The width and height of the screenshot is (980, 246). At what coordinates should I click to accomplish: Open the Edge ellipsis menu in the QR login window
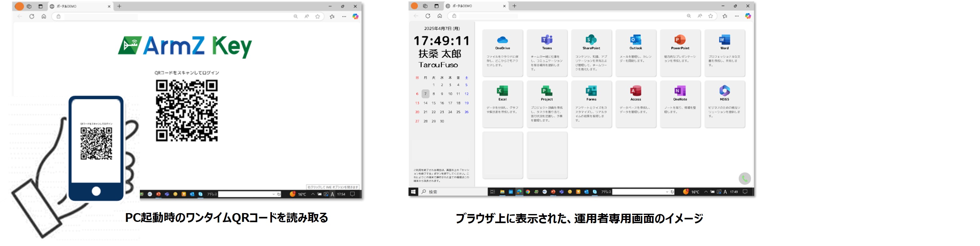344,16
